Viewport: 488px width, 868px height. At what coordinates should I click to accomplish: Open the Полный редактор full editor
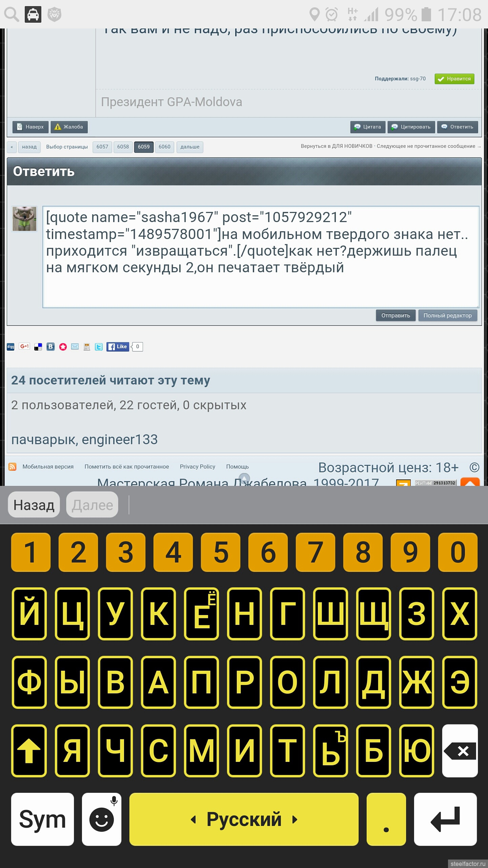pos(447,315)
